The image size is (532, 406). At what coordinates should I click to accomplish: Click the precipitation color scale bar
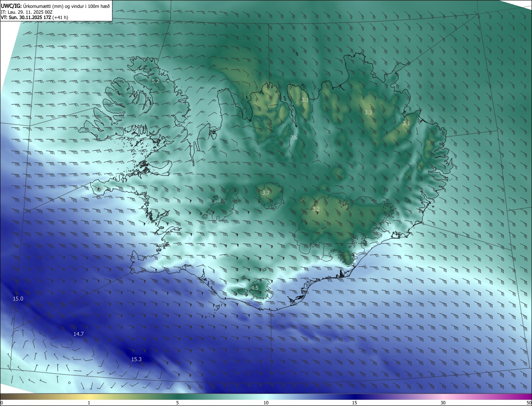(x=266, y=396)
